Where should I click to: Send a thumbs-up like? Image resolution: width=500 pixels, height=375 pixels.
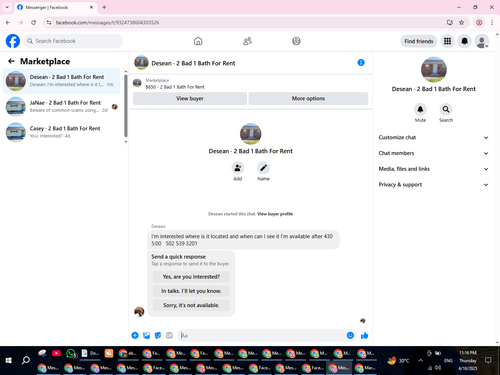[x=365, y=335]
